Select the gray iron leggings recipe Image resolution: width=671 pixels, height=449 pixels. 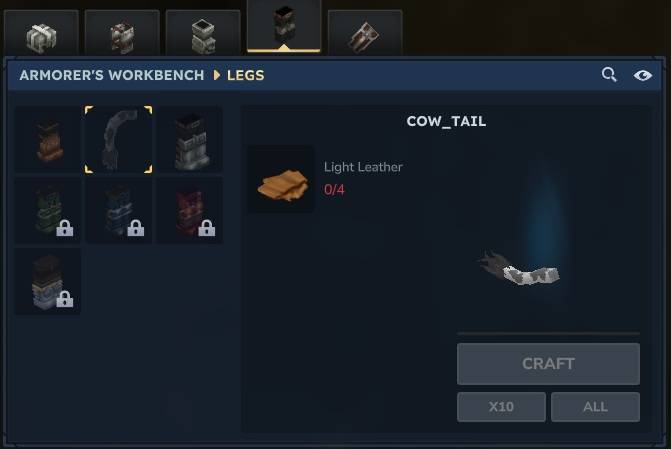click(x=190, y=140)
